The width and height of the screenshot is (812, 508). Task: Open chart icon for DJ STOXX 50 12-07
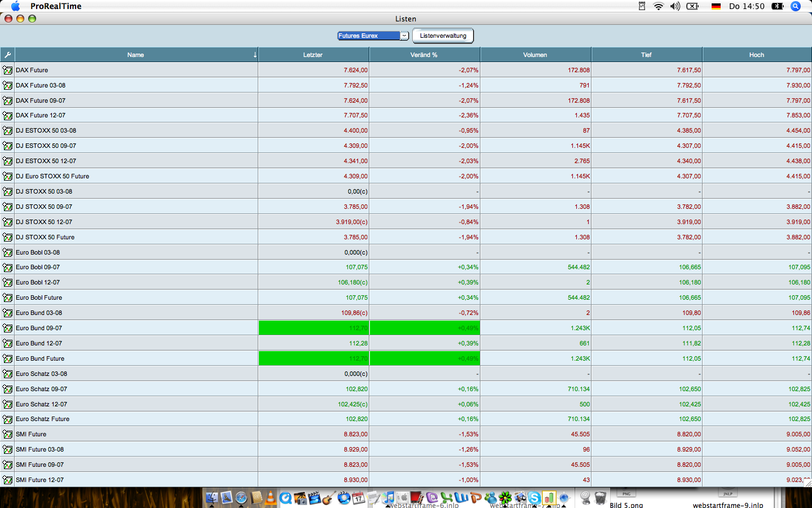[7, 222]
